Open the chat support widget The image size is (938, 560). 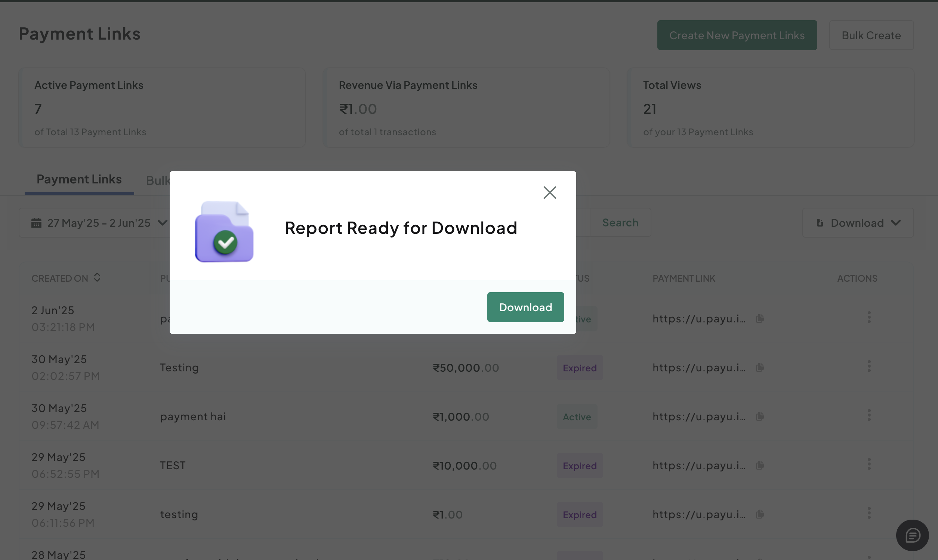[x=912, y=535]
